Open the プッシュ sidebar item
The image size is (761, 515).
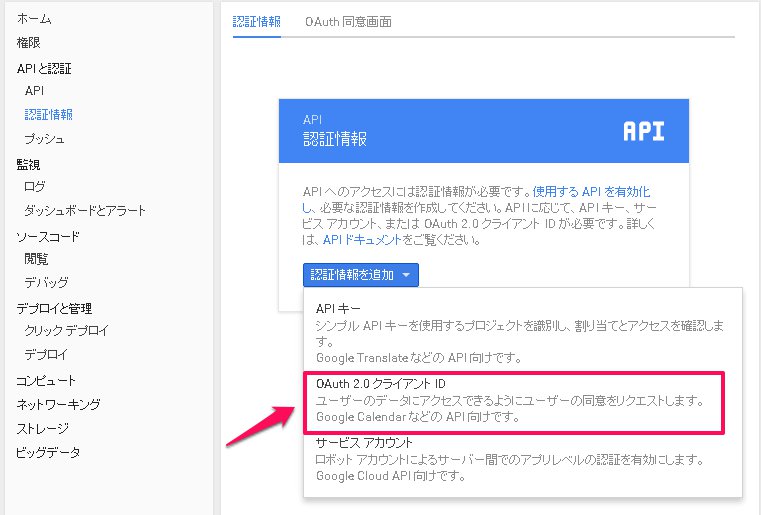[x=44, y=139]
